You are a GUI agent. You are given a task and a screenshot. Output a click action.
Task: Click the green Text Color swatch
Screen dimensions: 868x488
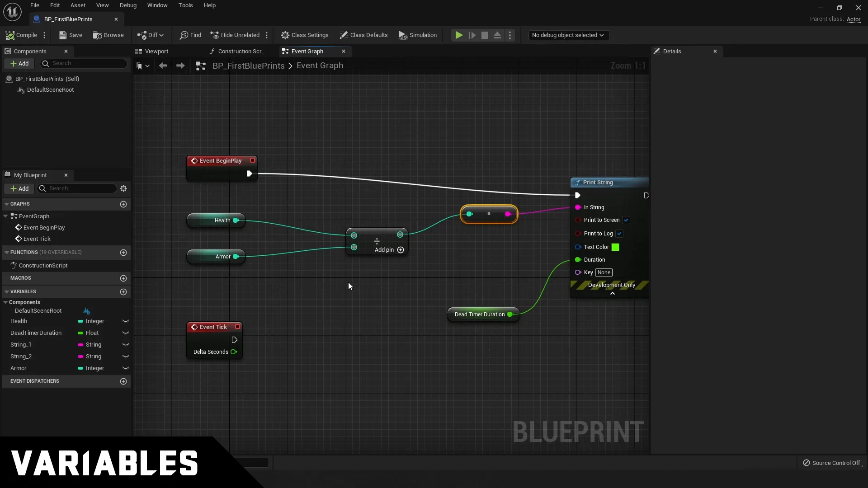coord(615,247)
